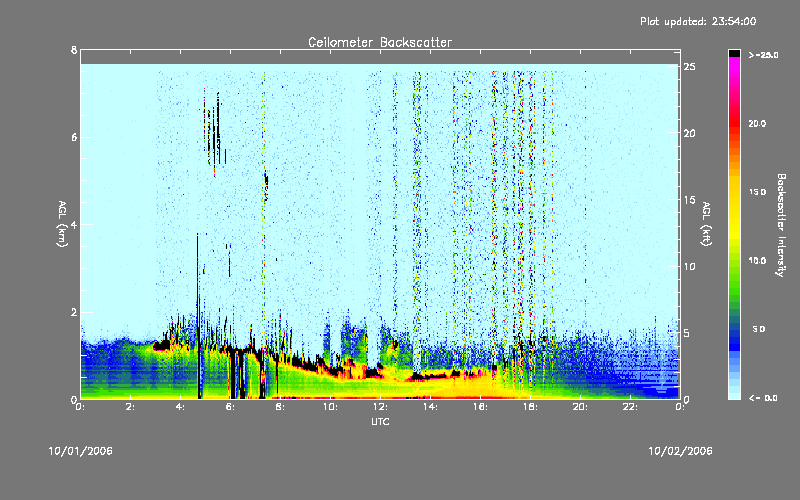Click the '> -25.0' colorbar maximum label
Viewport: 800px width, 500px height.
point(763,55)
